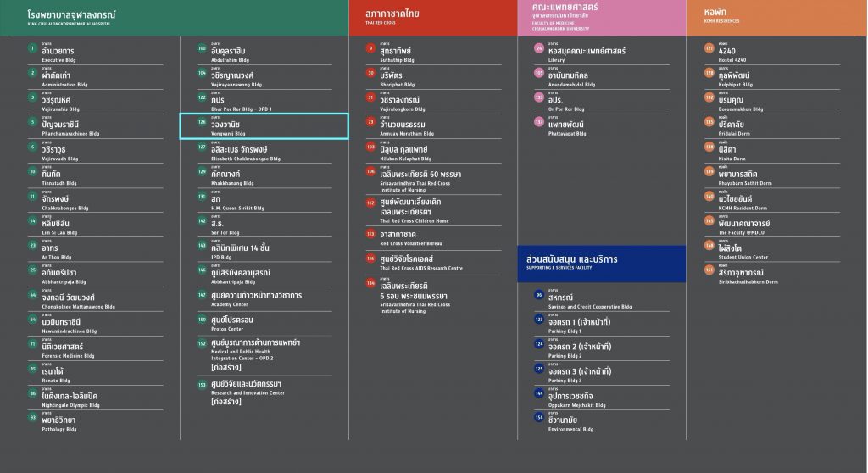
Task: Select the Phayabarn Sathit Dorm entry
Action: pos(771,175)
